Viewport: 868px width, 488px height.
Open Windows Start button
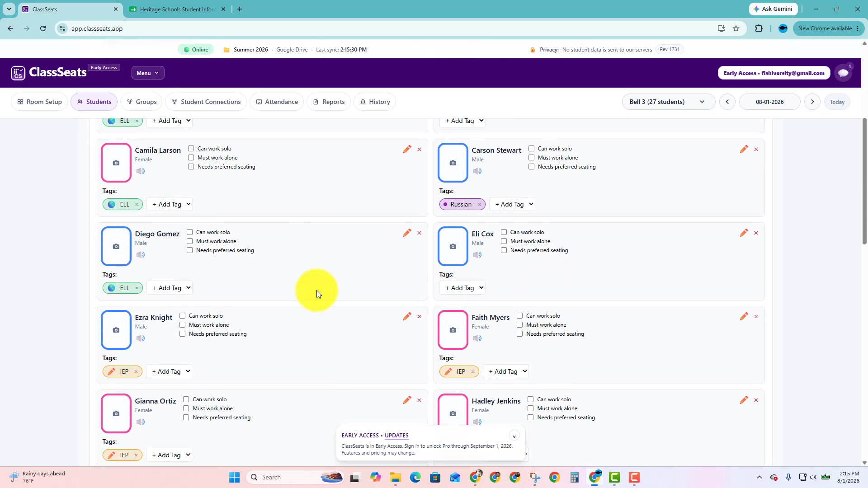(x=234, y=478)
